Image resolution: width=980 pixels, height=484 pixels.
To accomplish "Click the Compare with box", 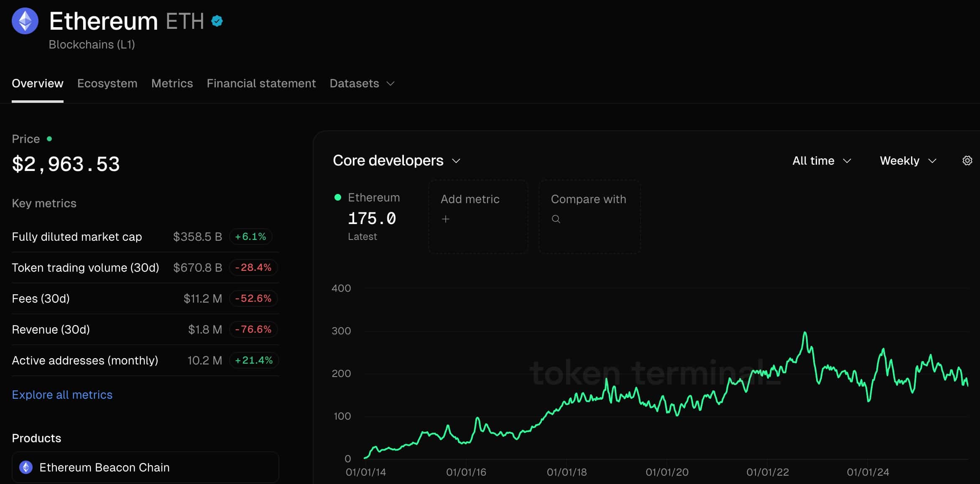I will click(590, 217).
